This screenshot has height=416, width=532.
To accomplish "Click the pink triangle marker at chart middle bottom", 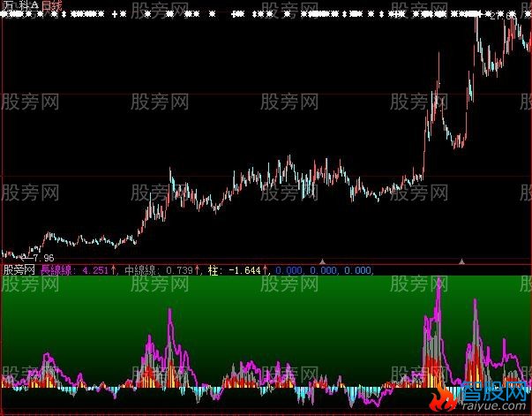I will [323, 261].
